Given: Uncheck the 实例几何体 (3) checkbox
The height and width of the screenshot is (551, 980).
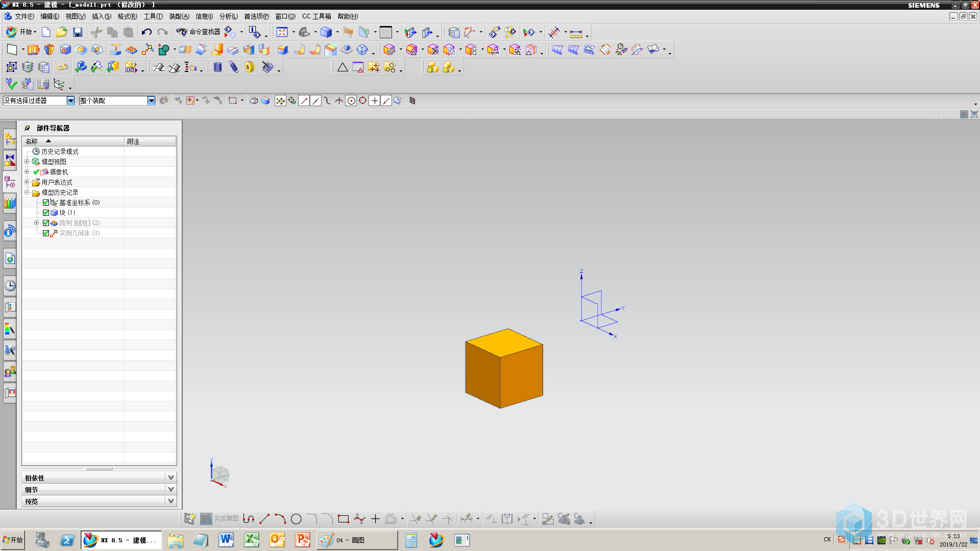Looking at the screenshot, I should pos(46,233).
